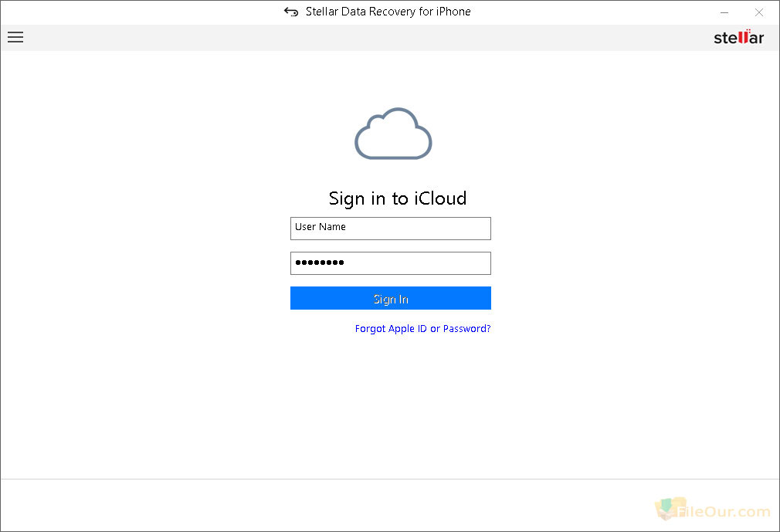Click the Stellar Data Recovery for iPhone title
Screen dimensions: 780x532
point(388,12)
